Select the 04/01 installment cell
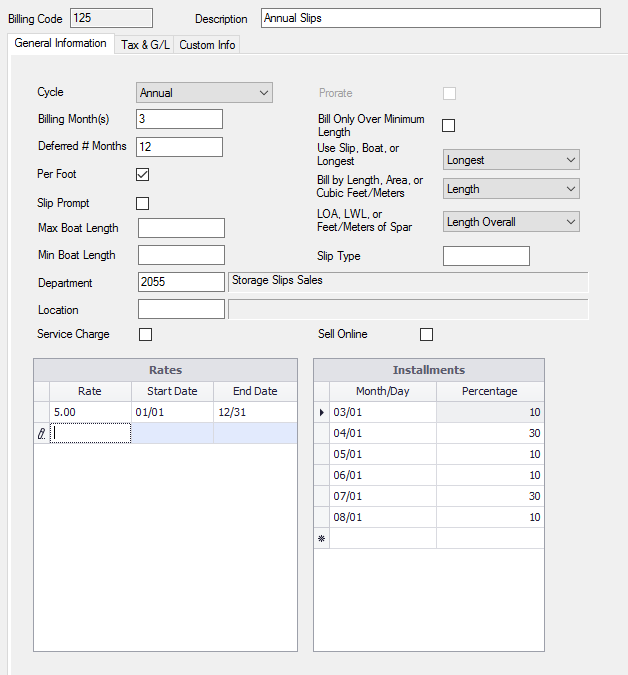628x675 pixels. tap(383, 433)
